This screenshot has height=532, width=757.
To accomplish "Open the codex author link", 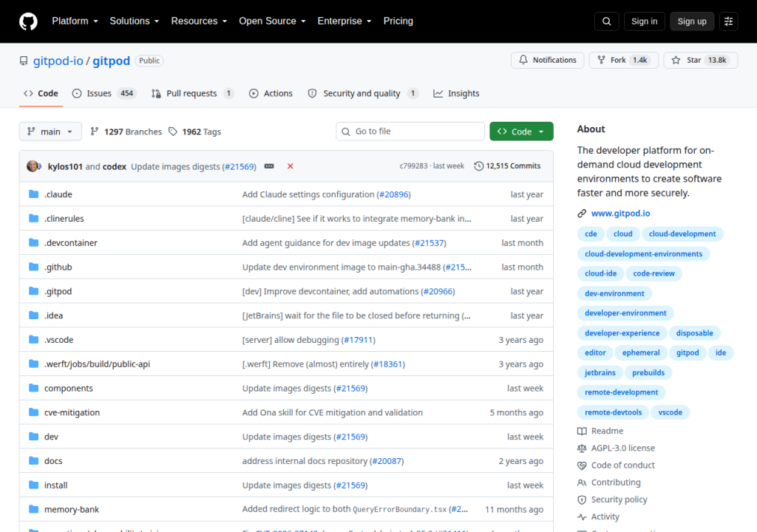I will (x=115, y=166).
